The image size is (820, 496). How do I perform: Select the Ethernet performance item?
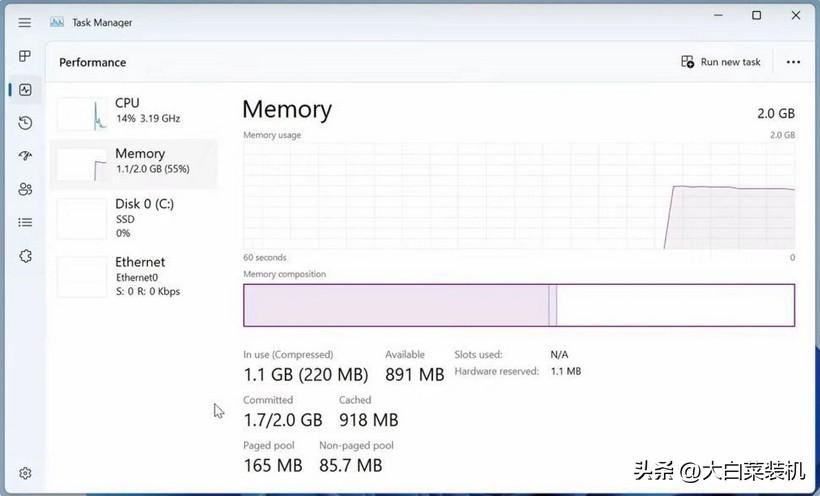coord(135,276)
